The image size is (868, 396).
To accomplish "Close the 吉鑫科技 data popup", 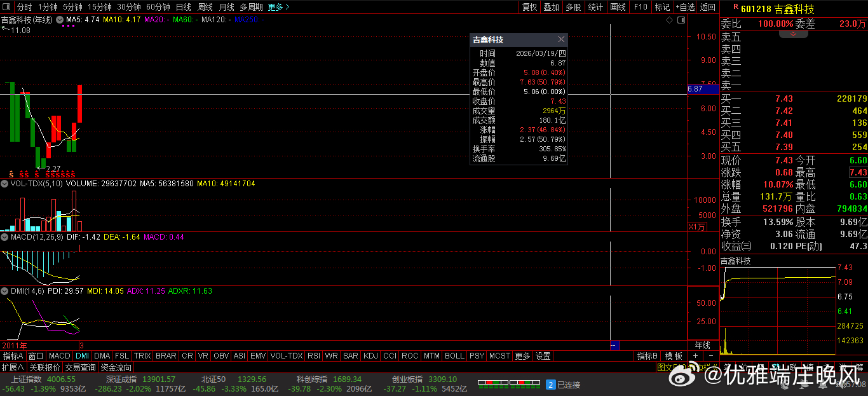I will 561,39.
